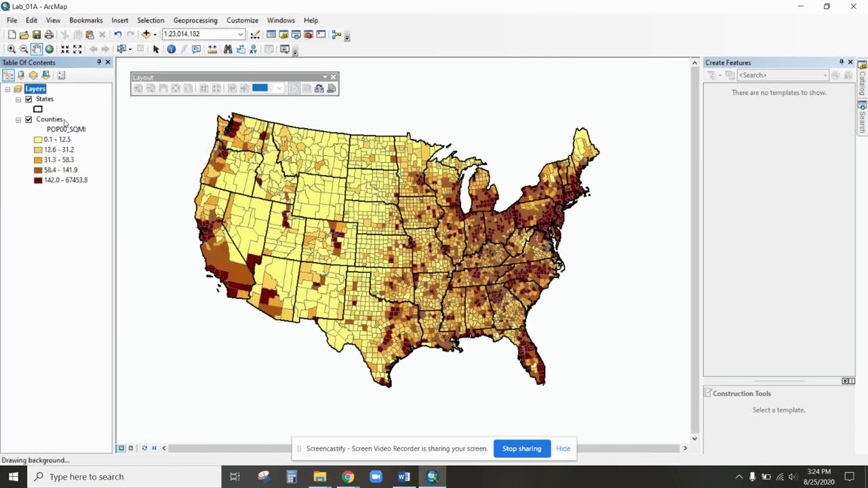Click the States layer outline symbol
Screen dimensions: 868x488
pos(38,109)
